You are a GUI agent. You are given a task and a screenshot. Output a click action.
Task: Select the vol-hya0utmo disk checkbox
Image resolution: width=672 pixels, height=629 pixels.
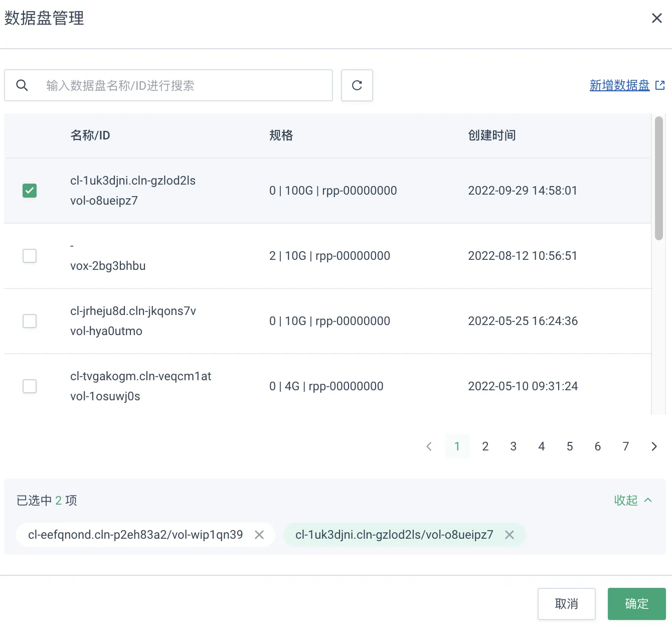[x=30, y=321]
